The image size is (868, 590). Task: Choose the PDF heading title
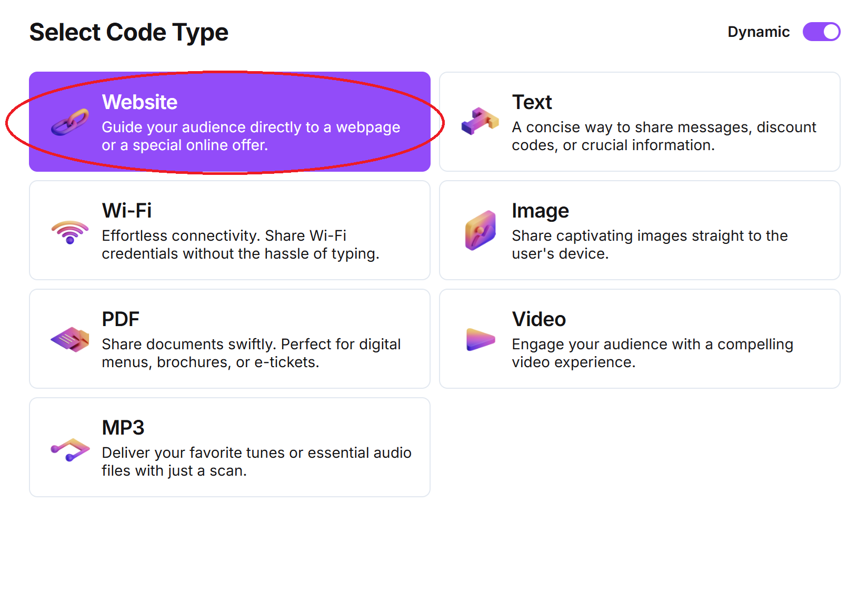click(x=121, y=319)
